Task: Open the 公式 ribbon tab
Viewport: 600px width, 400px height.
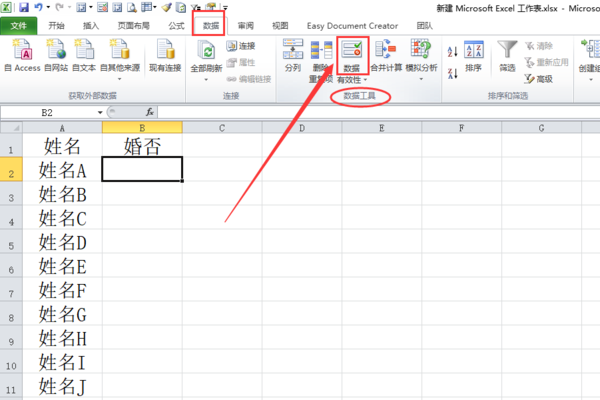Action: coord(176,26)
